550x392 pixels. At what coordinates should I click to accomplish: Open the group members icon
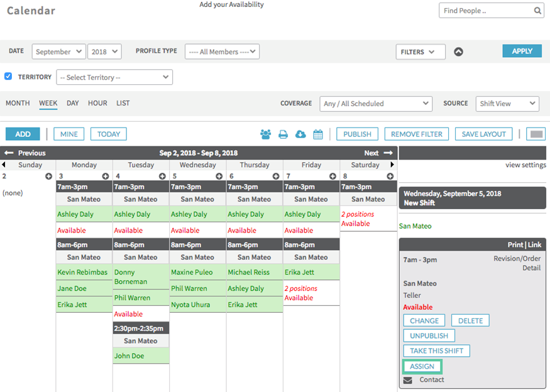265,134
